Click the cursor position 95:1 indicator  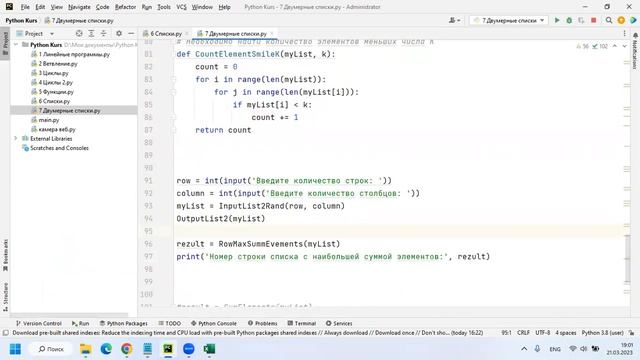506,333
